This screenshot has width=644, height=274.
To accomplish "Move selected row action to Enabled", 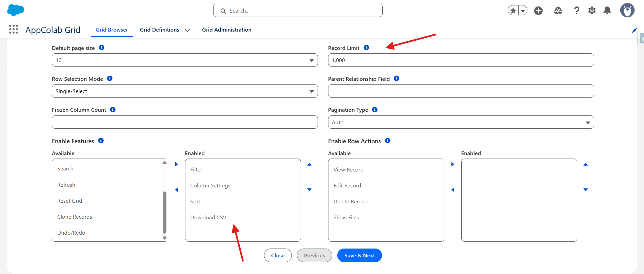I will 452,164.
